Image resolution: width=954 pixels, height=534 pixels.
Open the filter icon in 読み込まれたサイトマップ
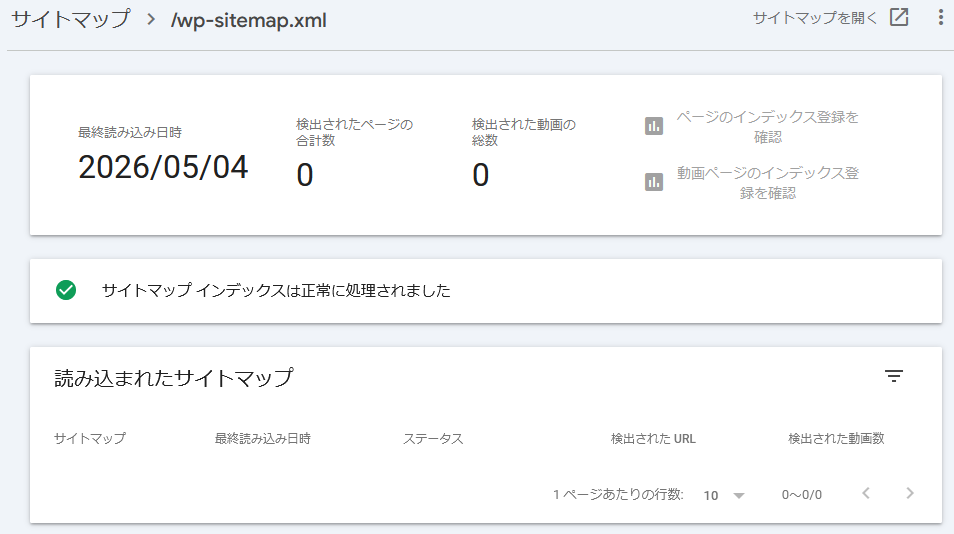point(894,376)
